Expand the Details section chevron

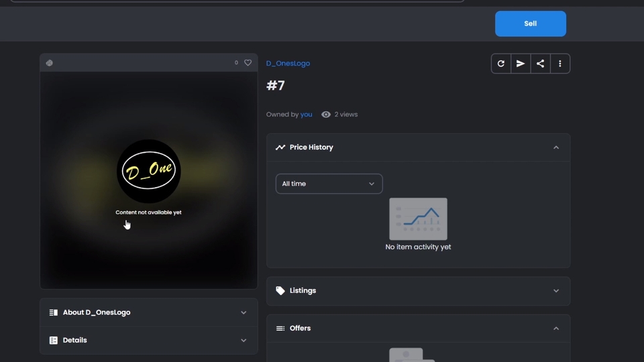[244, 341]
